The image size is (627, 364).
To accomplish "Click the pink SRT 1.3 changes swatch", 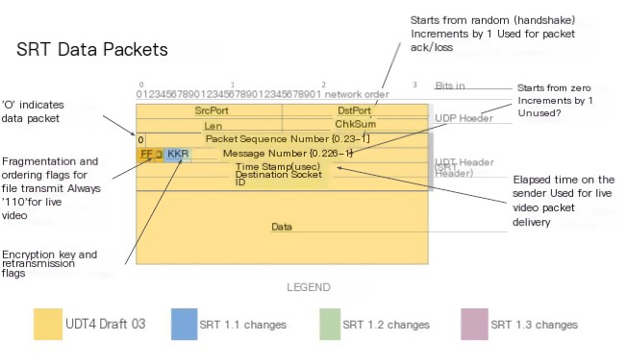I will point(474,324).
